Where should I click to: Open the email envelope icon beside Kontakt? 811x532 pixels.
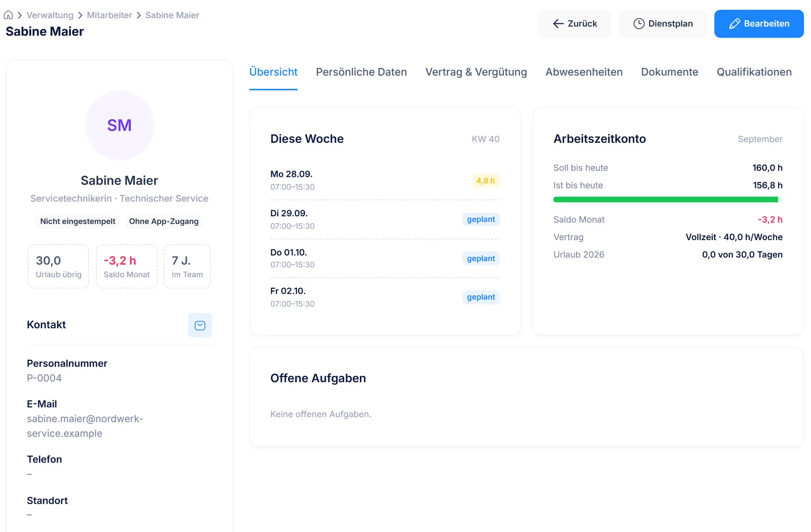click(x=200, y=325)
